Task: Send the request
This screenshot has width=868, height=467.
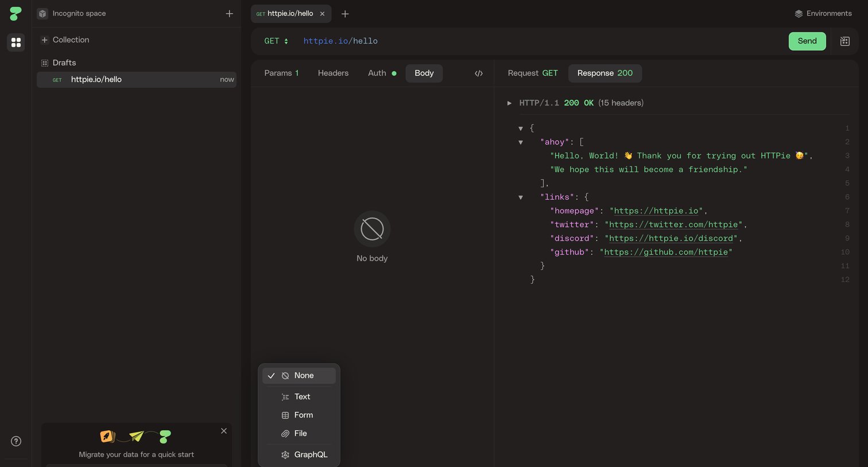Action: 807,41
